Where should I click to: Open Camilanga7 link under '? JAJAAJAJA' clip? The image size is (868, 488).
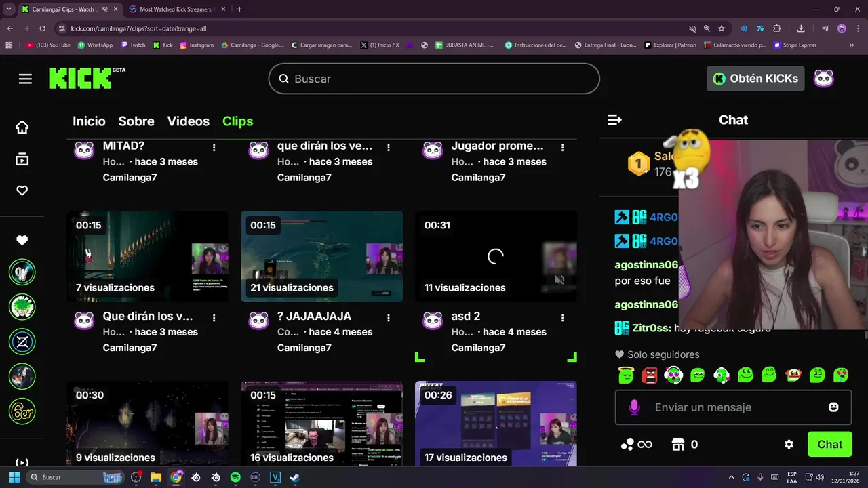click(x=304, y=348)
